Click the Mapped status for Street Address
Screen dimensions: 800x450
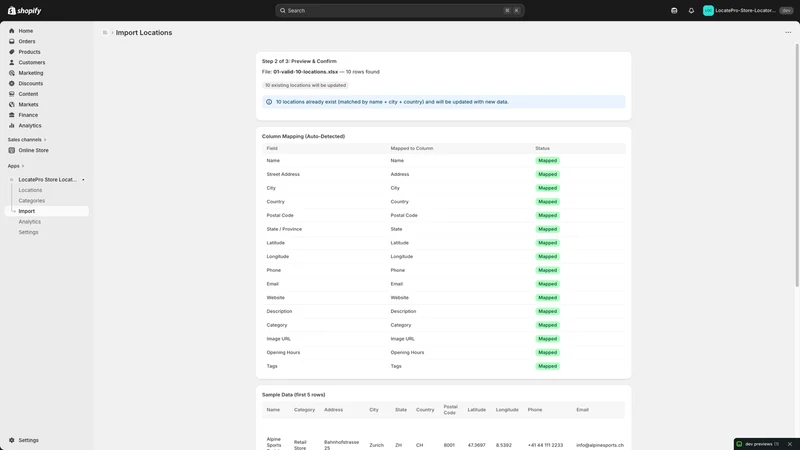point(547,174)
